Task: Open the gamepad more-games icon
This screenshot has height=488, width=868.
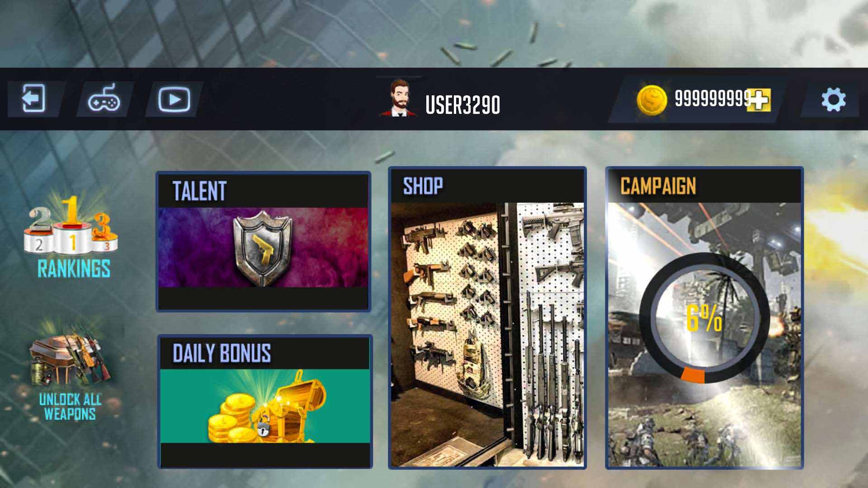Action: 104,99
